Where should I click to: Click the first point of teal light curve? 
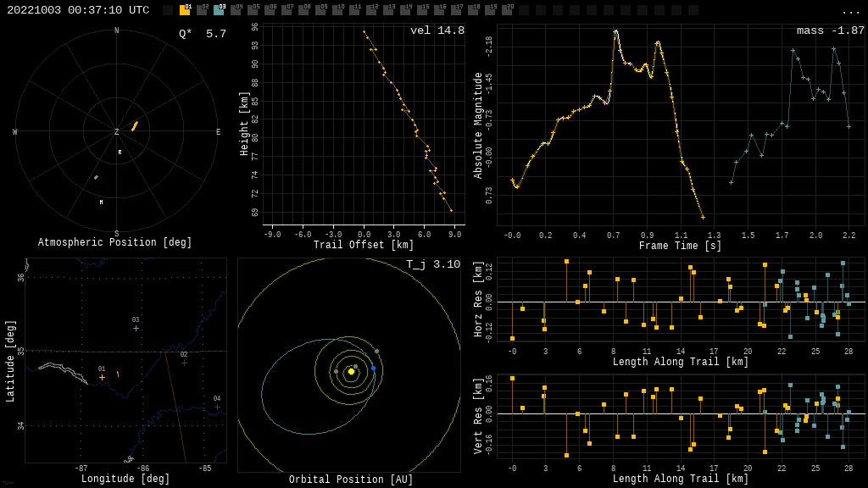tap(731, 183)
